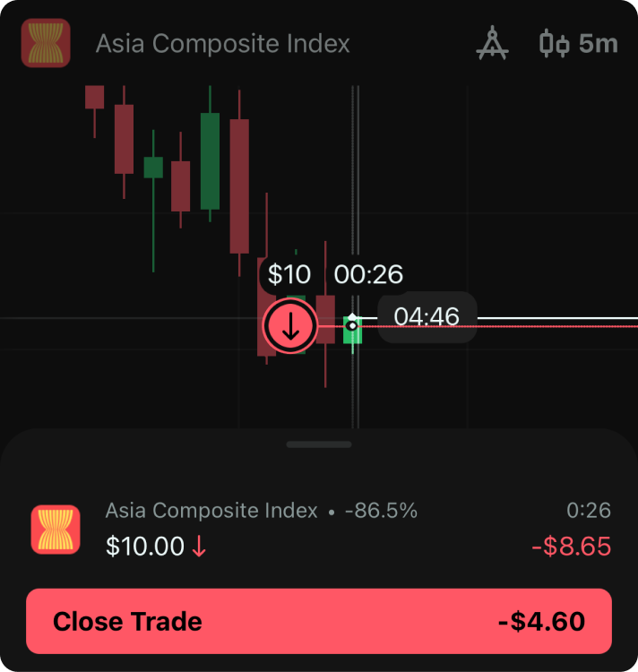This screenshot has height=672, width=638.
Task: Tap the current price dot marker on chart
Action: 353,324
